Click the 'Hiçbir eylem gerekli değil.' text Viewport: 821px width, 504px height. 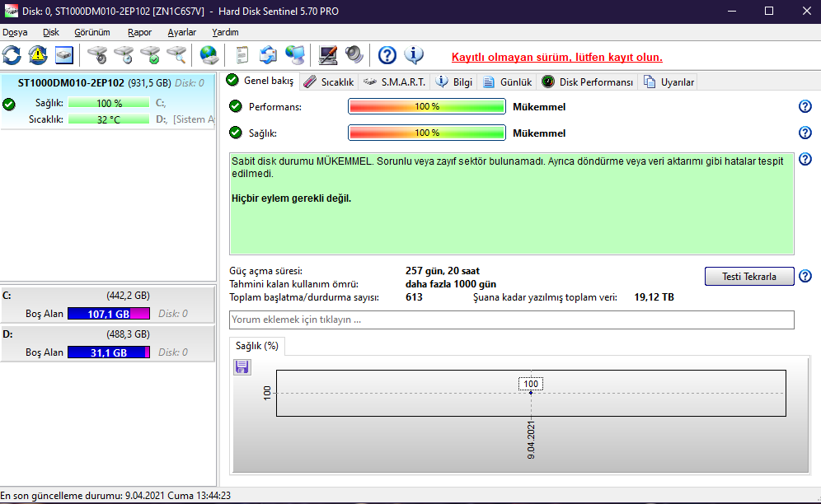coord(291,198)
